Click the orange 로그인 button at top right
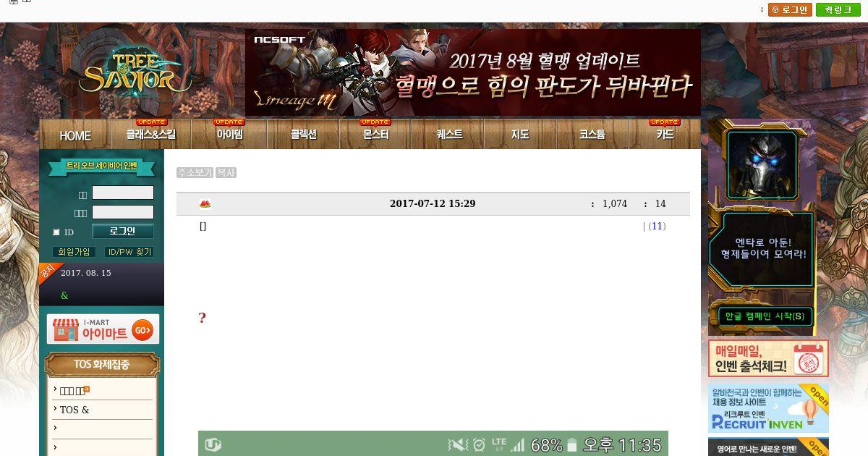Viewport: 868px width, 456px height. [x=790, y=9]
